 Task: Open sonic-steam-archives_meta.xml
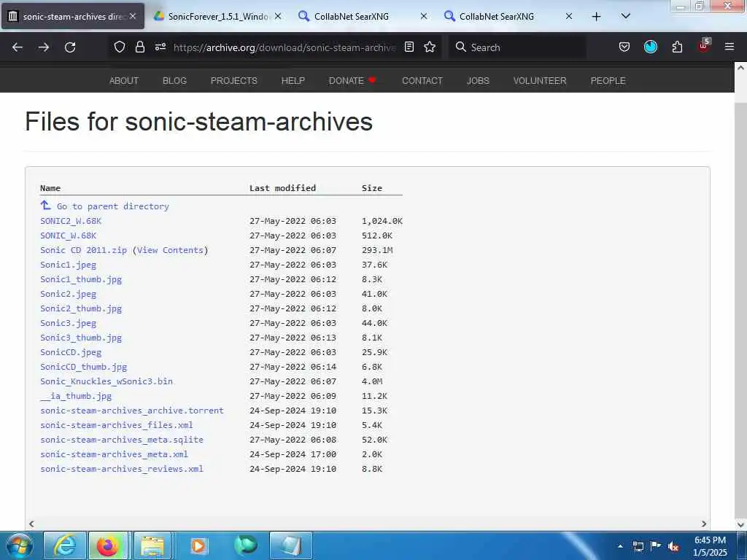pos(114,454)
